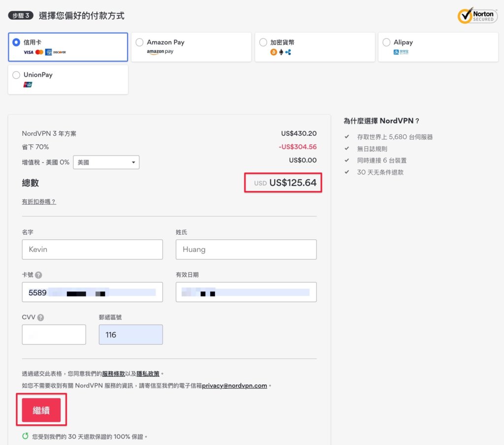
Task: Focus the 姓氏 last name field
Action: click(246, 249)
